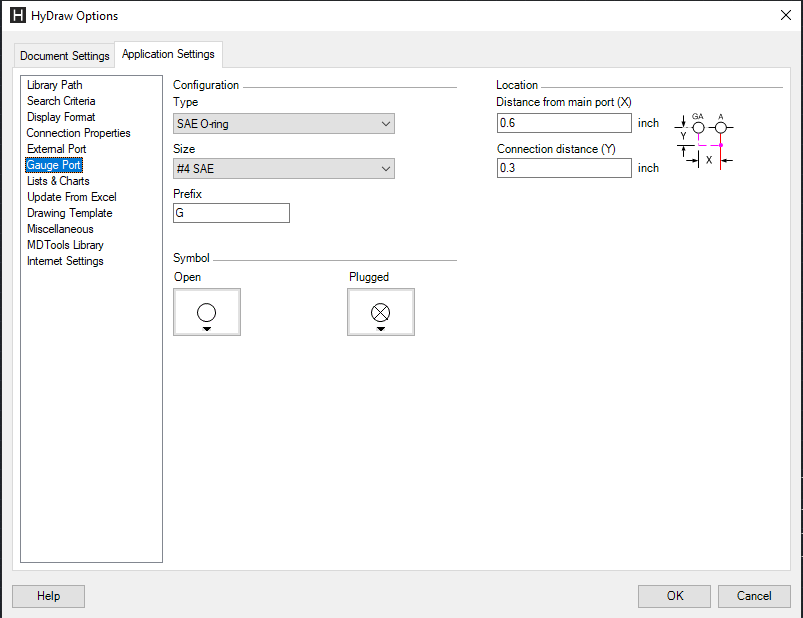Expand the Type dropdown SAE O-ring
Image resolution: width=803 pixels, height=618 pixels.
click(284, 123)
